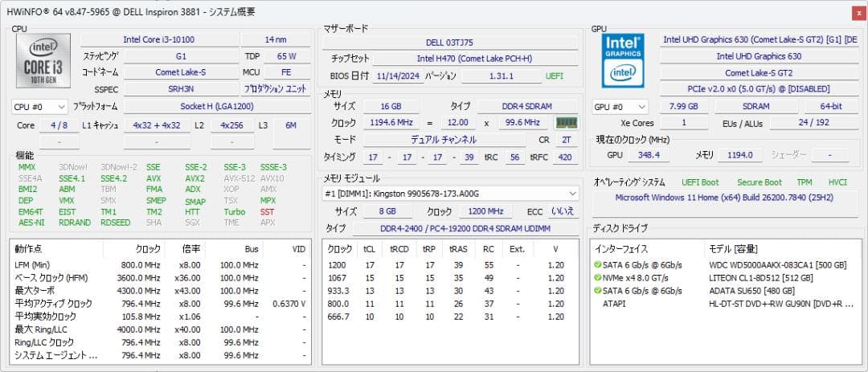
Task: Click the stepping value G1
Action: 181,56
